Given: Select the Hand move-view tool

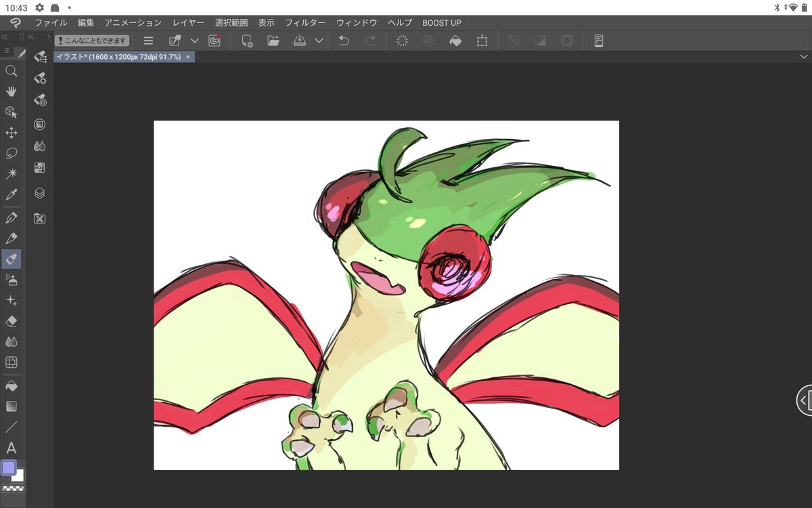Looking at the screenshot, I should click(x=11, y=91).
